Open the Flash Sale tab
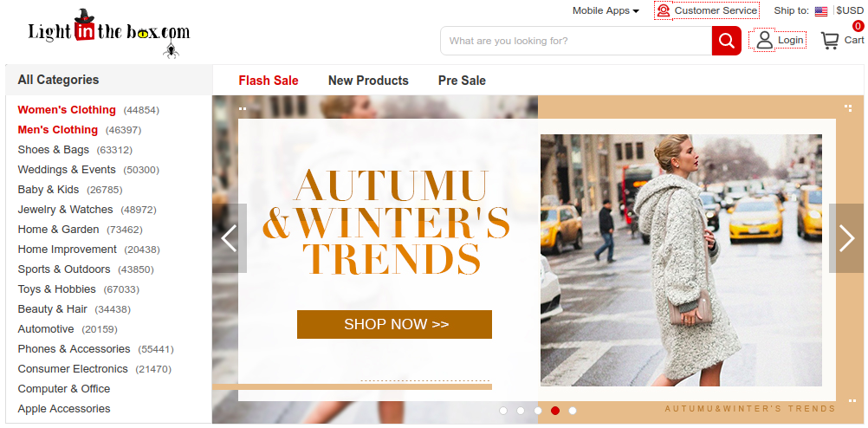 click(x=269, y=81)
